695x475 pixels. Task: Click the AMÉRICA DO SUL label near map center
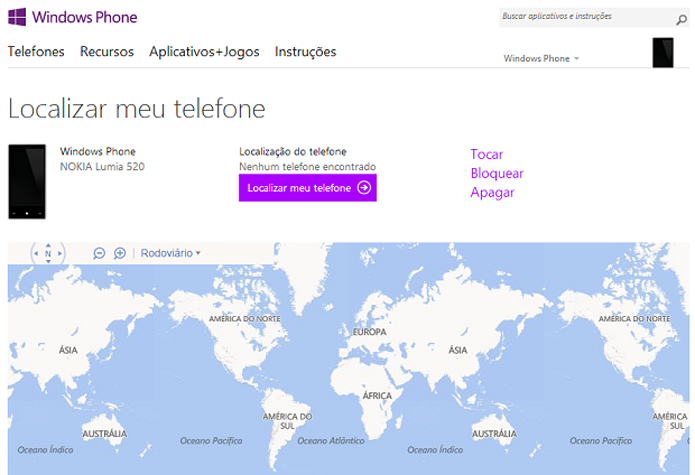point(287,421)
